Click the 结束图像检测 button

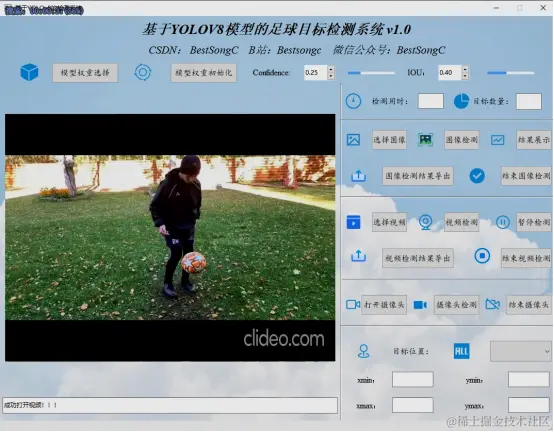pos(526,176)
